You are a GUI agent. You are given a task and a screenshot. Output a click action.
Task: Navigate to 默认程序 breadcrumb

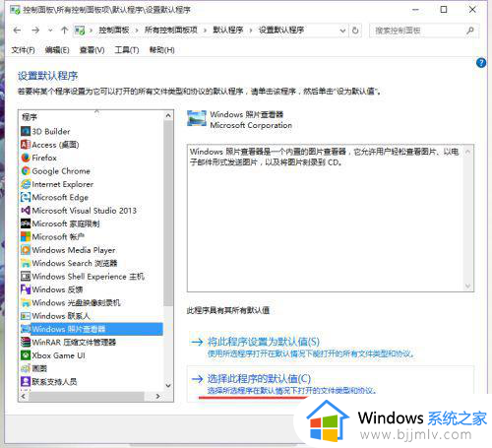tap(228, 31)
